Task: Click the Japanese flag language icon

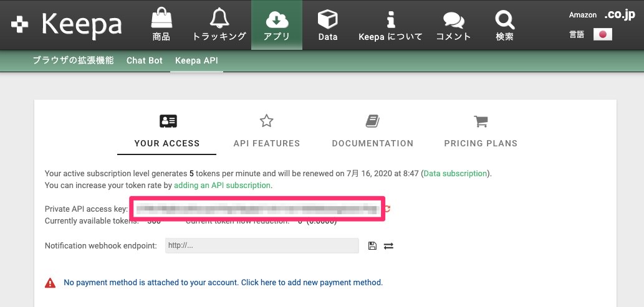Action: (x=602, y=34)
